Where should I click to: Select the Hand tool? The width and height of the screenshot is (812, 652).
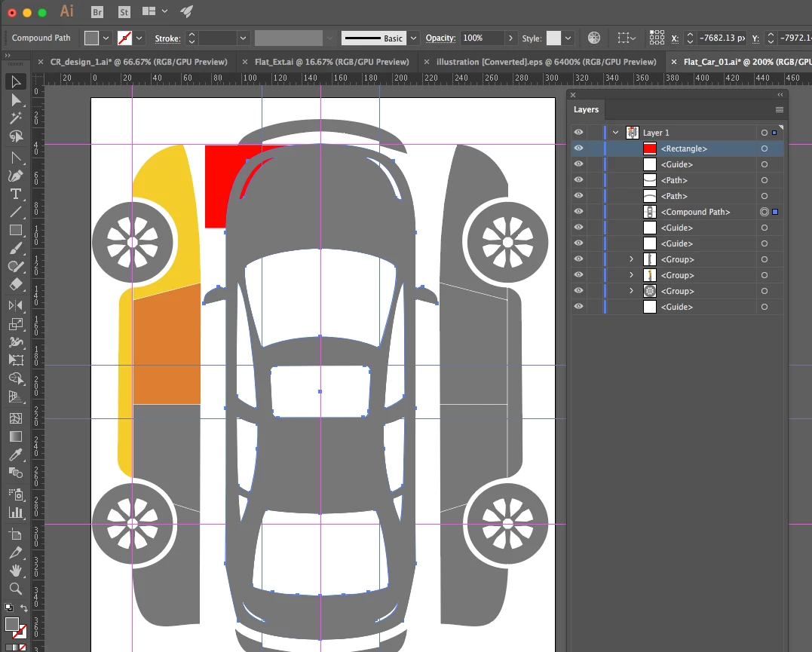tap(15, 571)
